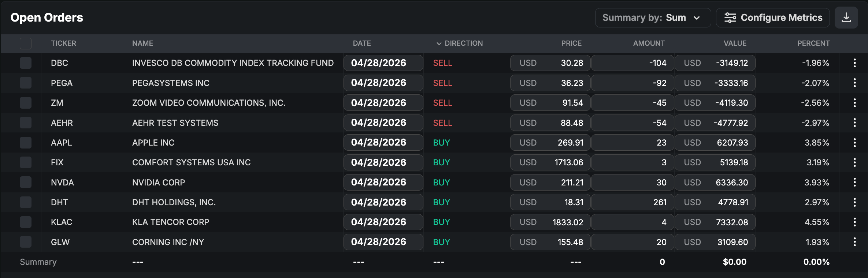Check the AEHR order checkbox

26,123
